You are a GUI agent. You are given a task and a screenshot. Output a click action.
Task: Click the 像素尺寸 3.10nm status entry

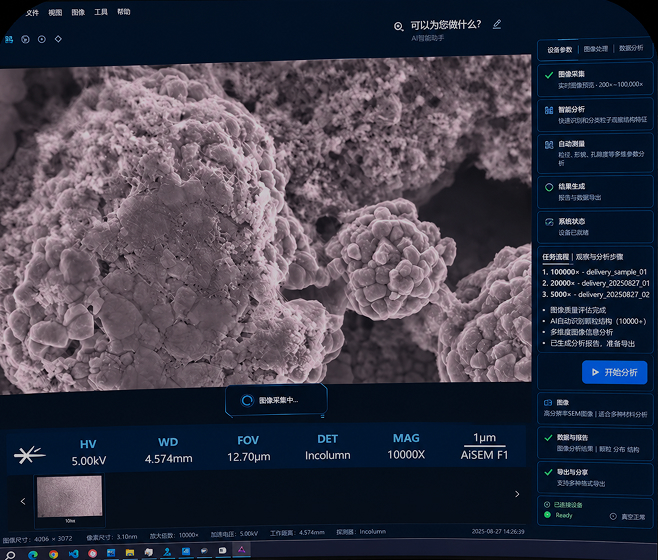tap(112, 537)
